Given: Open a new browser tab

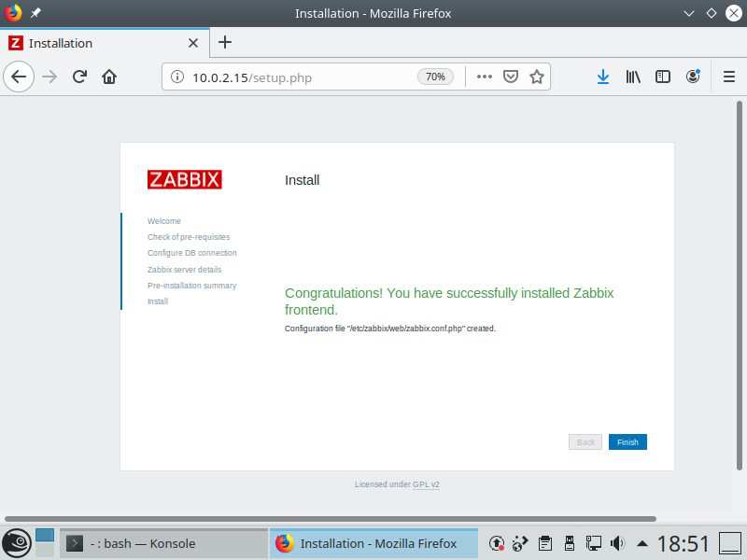Looking at the screenshot, I should point(225,42).
